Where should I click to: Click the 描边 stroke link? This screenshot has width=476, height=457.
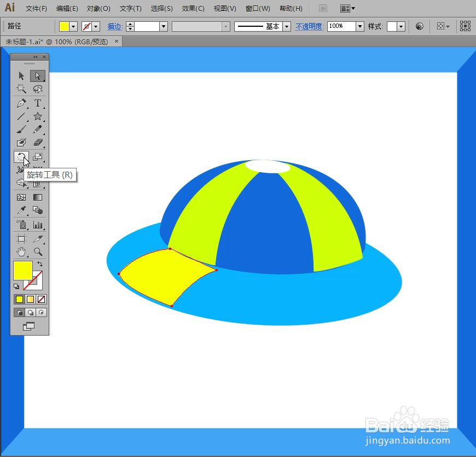(115, 27)
